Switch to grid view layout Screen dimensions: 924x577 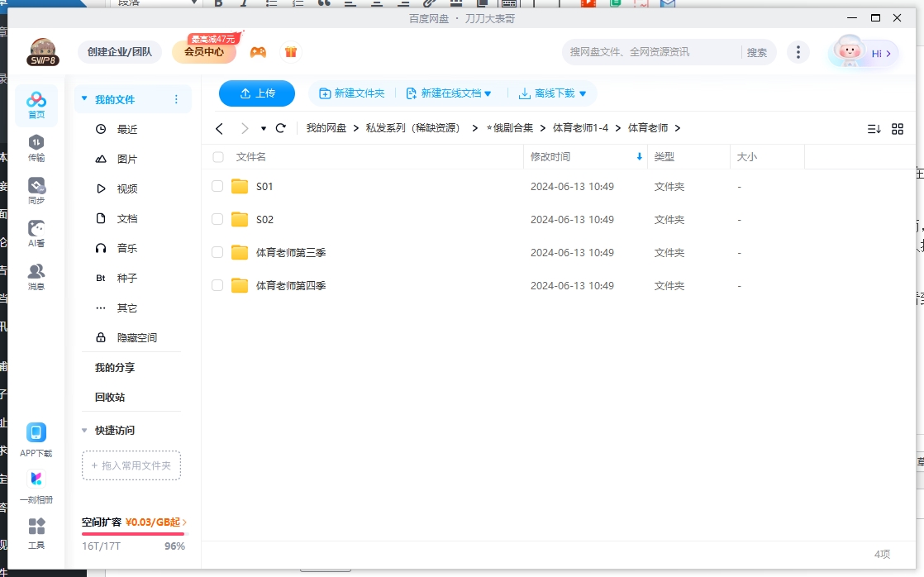[x=898, y=128]
